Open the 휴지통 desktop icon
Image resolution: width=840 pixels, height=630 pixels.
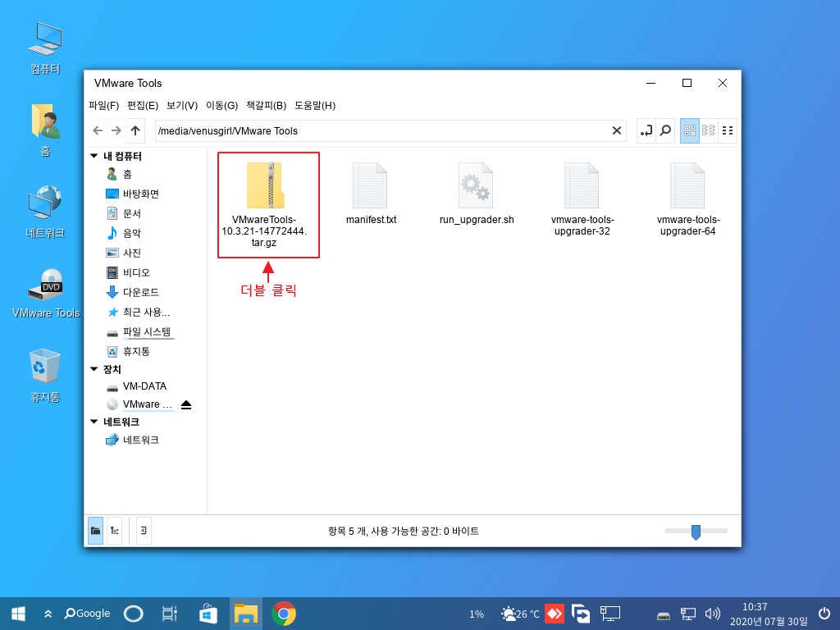point(45,376)
